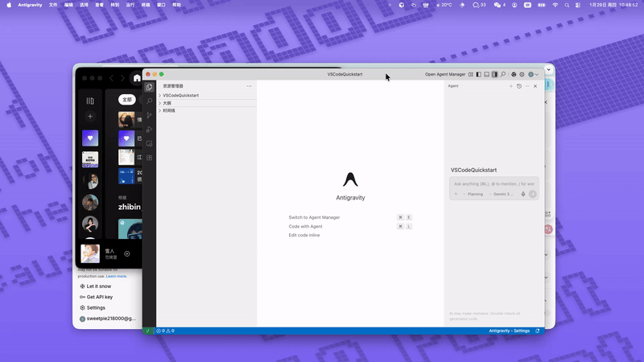Open 文件 menu in menu bar
The width and height of the screenshot is (644, 362).
53,5
